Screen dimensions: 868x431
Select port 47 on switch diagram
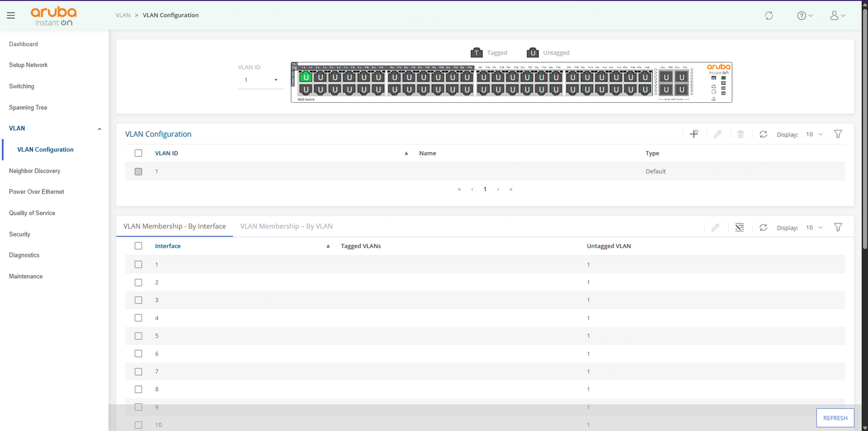click(645, 77)
